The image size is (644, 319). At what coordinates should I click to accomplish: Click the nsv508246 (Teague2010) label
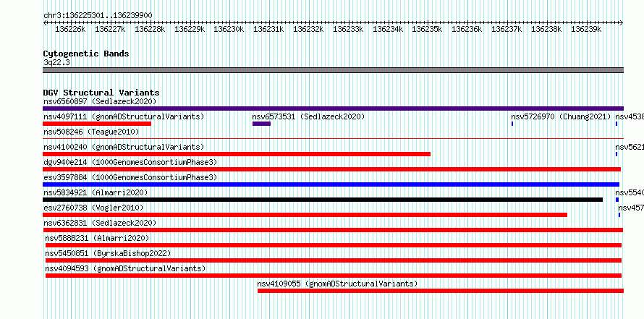tap(91, 132)
